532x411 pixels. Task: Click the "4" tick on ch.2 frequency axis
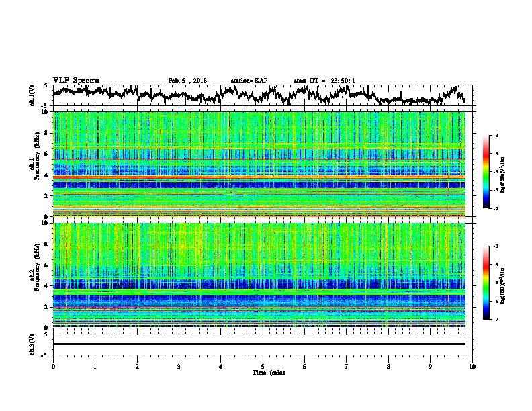pos(47,286)
